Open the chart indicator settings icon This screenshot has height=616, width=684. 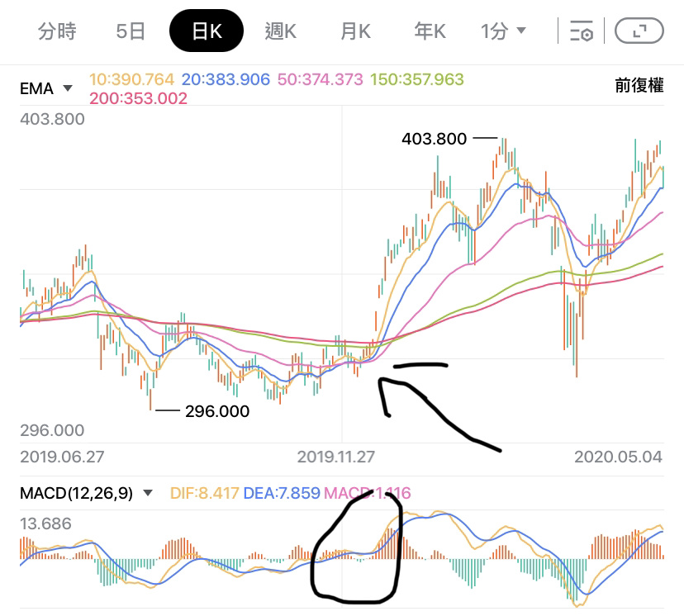coord(582,32)
